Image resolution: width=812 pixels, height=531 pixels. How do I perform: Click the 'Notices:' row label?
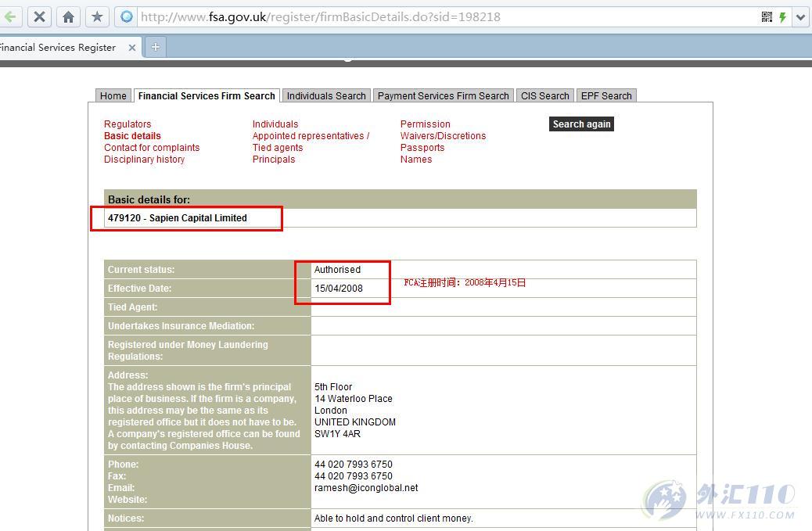pos(126,518)
